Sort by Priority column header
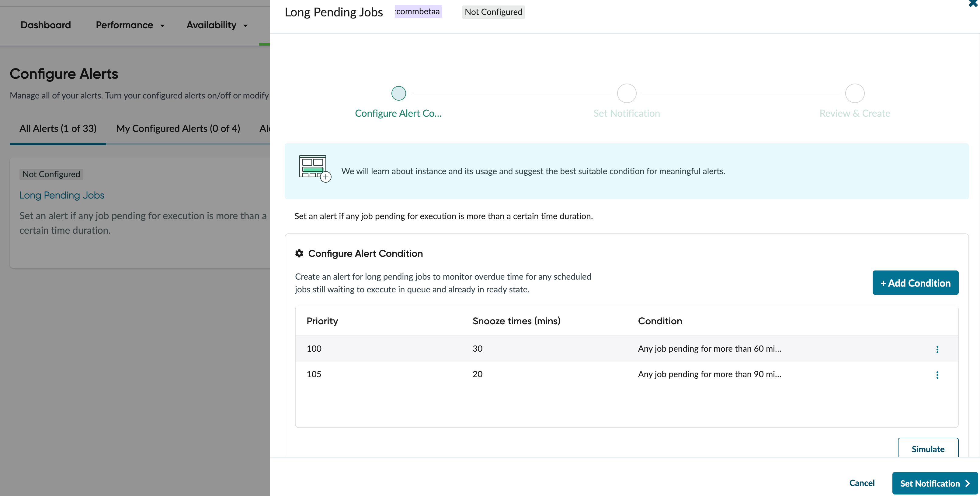Image resolution: width=980 pixels, height=496 pixels. click(322, 321)
